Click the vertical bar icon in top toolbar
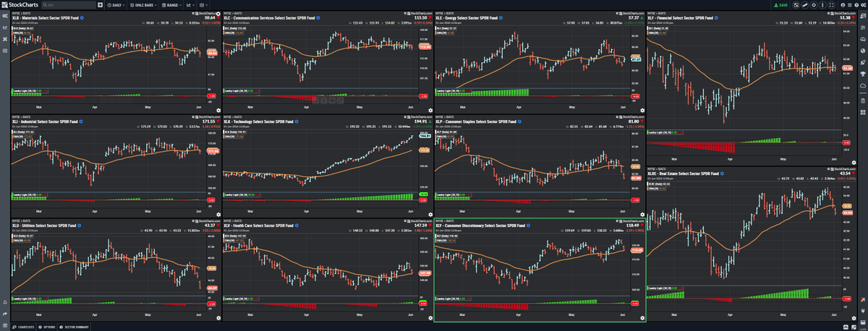This screenshot has height=331, width=868. click(822, 5)
